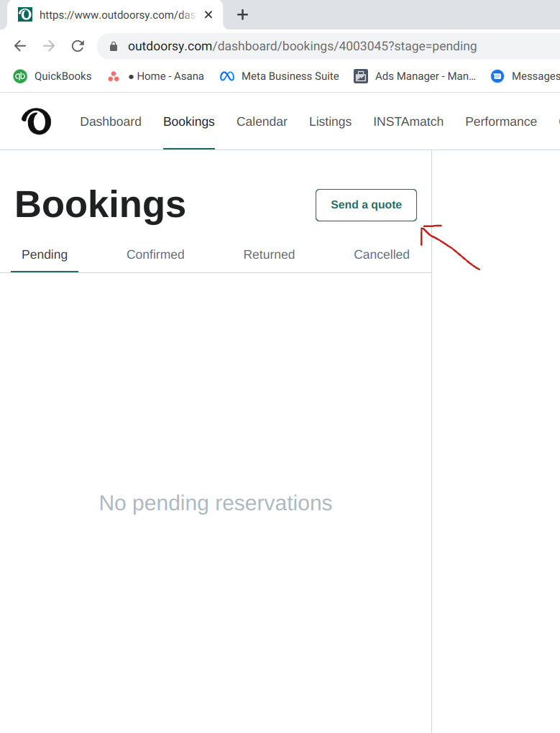View site info via the lock icon
This screenshot has height=733, width=560.
pyautogui.click(x=113, y=46)
